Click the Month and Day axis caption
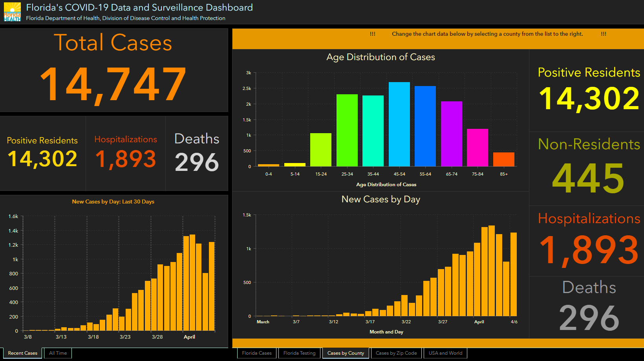The image size is (644, 361). pyautogui.click(x=386, y=332)
